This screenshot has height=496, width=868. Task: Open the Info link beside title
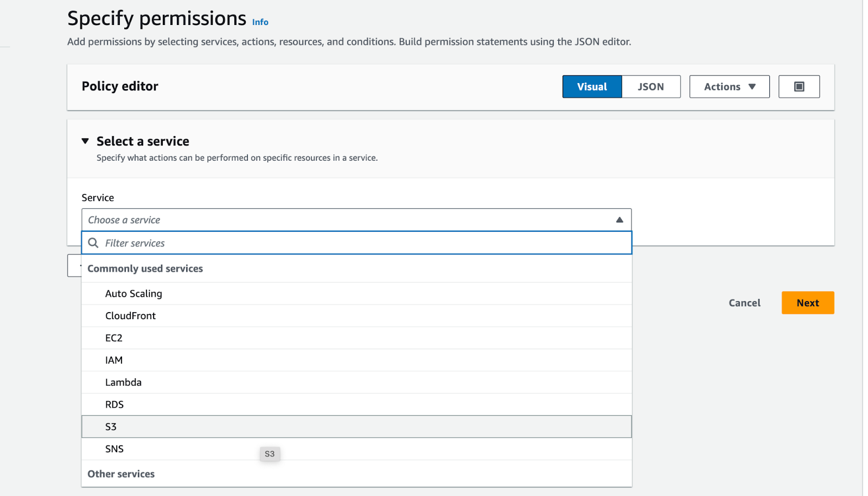(x=260, y=22)
